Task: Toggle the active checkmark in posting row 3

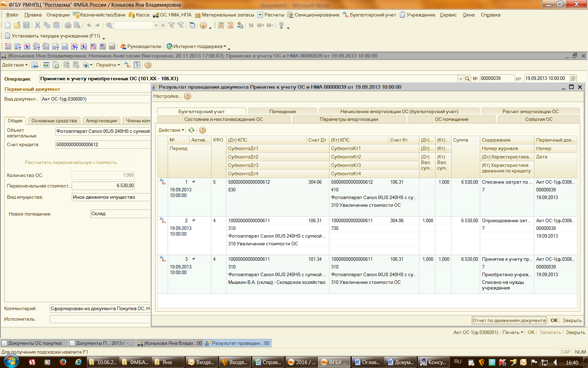Action: click(194, 259)
